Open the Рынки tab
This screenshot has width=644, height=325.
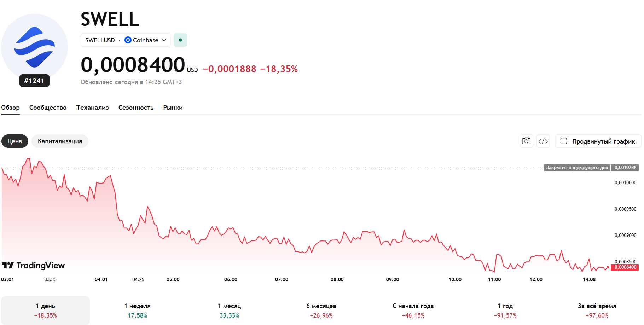pos(173,108)
